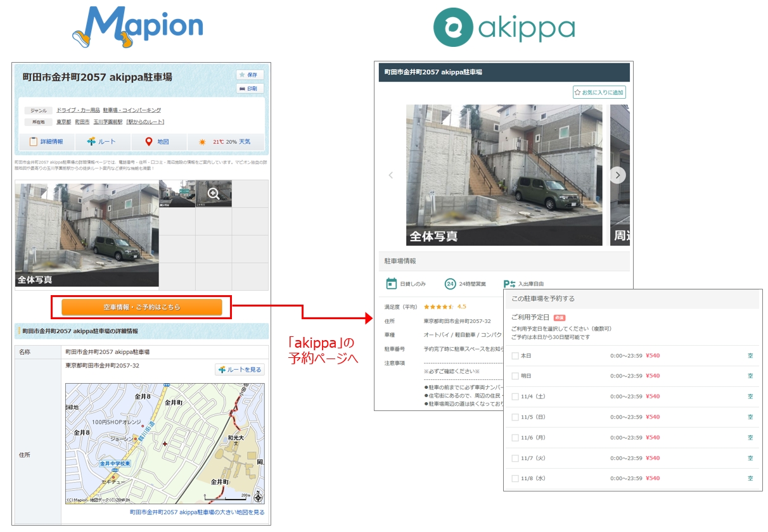
Task: Click the ¥540 price on the 明日 row
Action: [x=653, y=376]
